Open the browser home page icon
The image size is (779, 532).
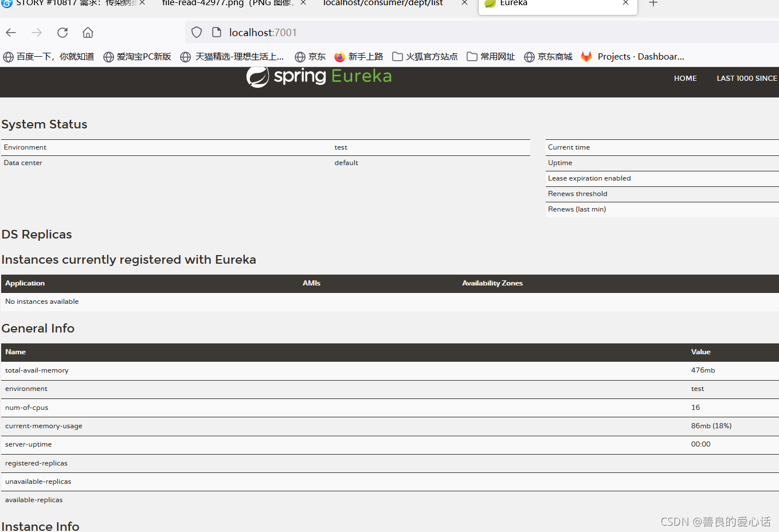[x=88, y=33]
